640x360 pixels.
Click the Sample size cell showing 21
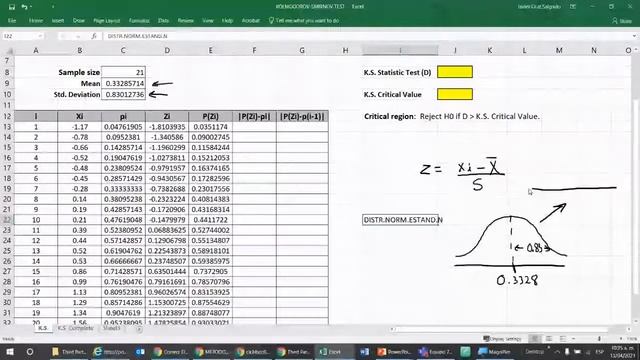123,72
